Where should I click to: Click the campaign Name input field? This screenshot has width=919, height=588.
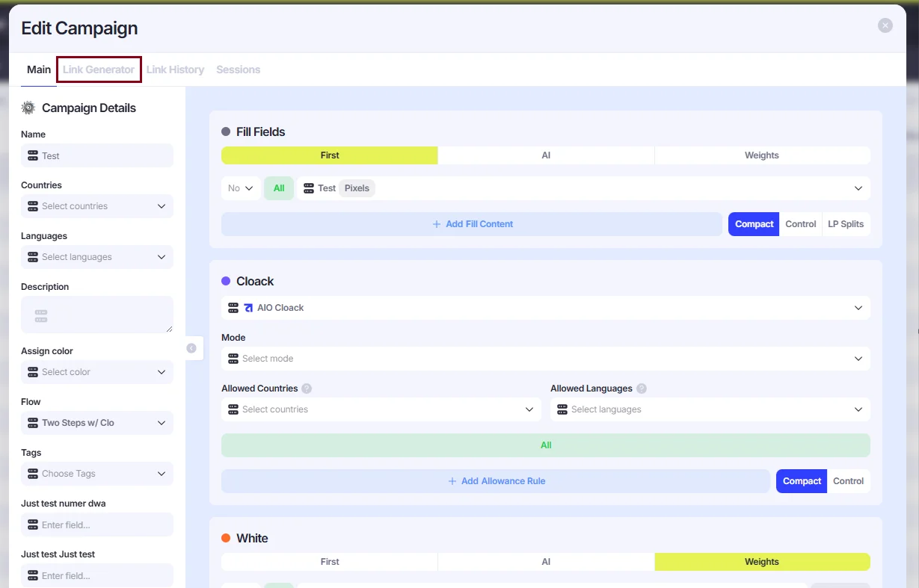97,155
